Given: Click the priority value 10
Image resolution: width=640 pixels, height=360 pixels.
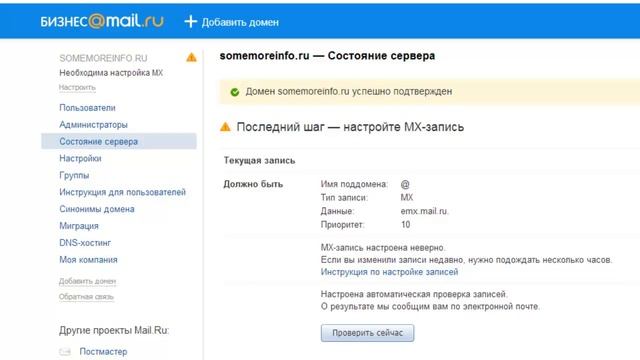Looking at the screenshot, I should (405, 224).
